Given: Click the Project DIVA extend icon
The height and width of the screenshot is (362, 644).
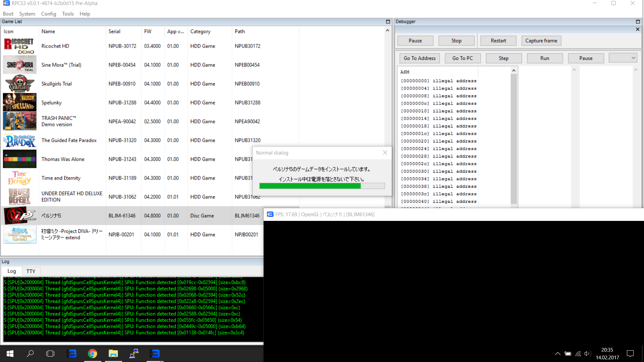Looking at the screenshot, I should click(19, 234).
